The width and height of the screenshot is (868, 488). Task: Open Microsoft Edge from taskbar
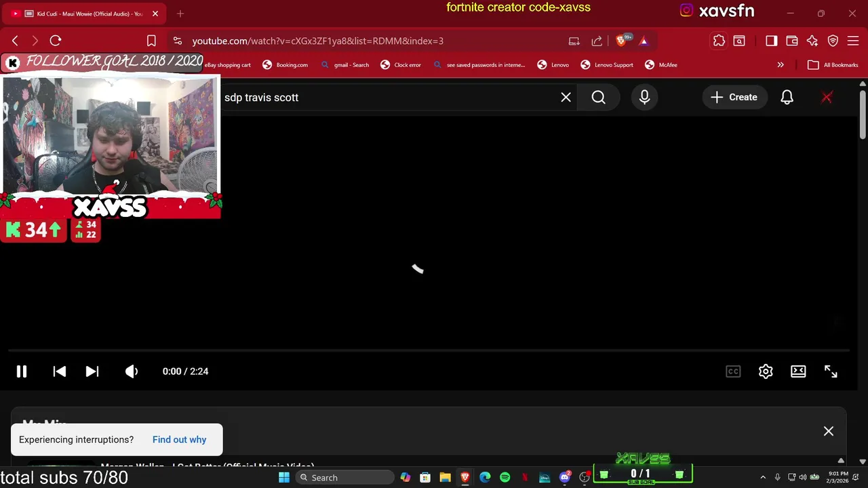[x=485, y=478]
